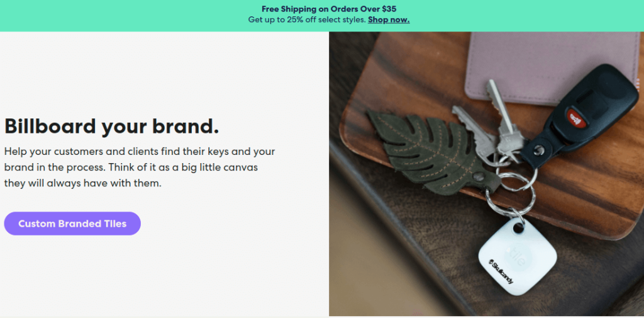The height and width of the screenshot is (318, 644).
Task: Select the Skullcandy logo on the Tile
Action: (501, 271)
